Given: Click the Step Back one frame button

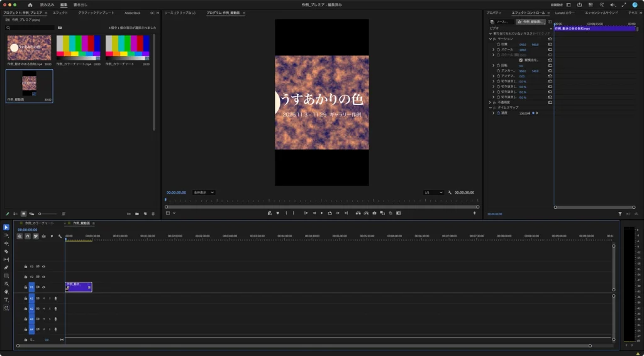Looking at the screenshot, I should coord(314,213).
